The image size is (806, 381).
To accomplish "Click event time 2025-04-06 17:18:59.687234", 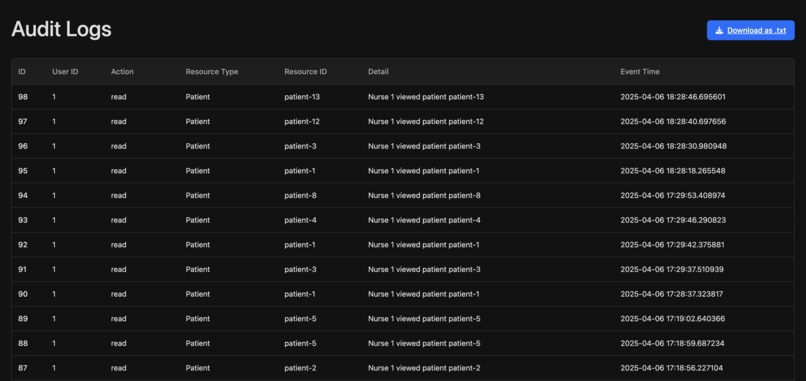I will 672,343.
